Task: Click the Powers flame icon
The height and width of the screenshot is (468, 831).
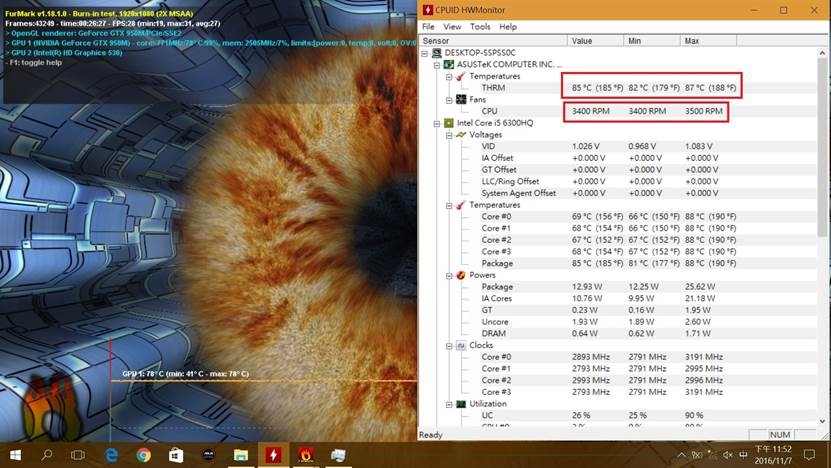Action: click(461, 275)
